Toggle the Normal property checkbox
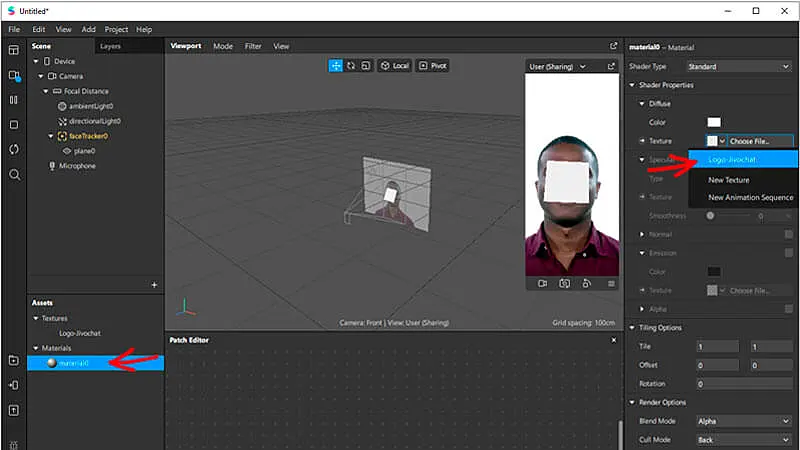Screen dimensions: 800x450 tap(789, 234)
